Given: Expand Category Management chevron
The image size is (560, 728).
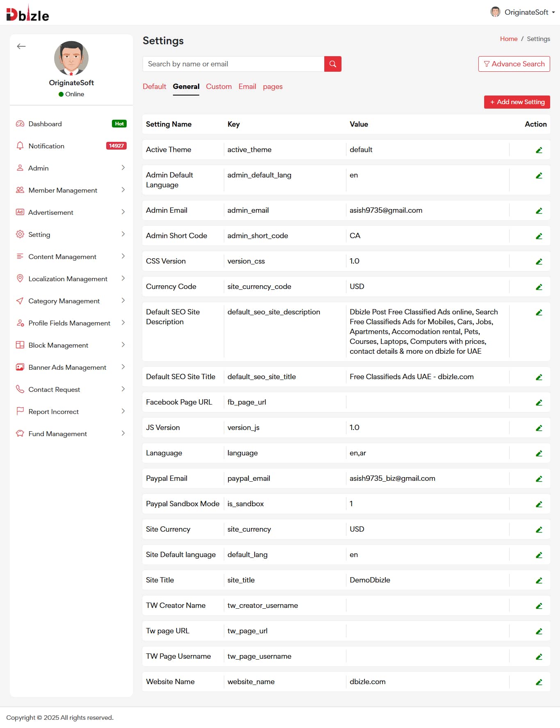Looking at the screenshot, I should tap(123, 300).
